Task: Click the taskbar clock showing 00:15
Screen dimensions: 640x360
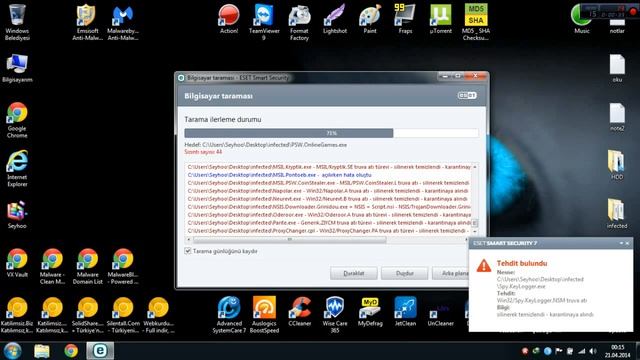Action: pyautogui.click(x=617, y=351)
